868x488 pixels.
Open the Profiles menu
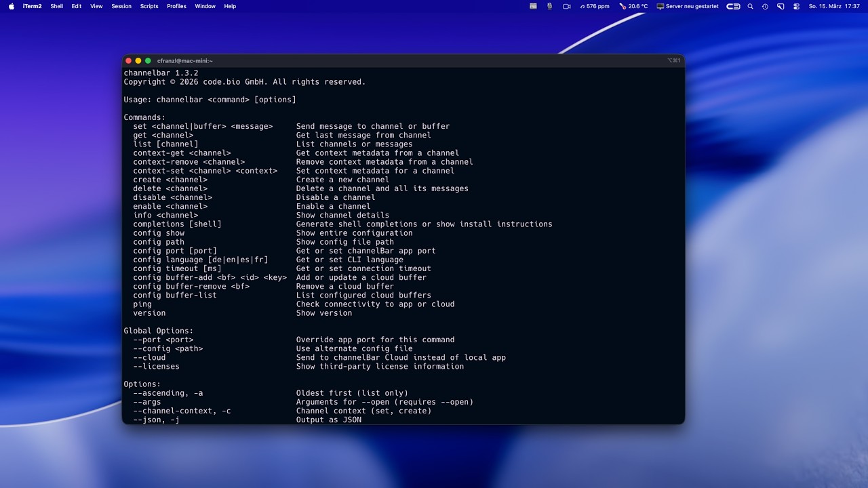pos(176,6)
